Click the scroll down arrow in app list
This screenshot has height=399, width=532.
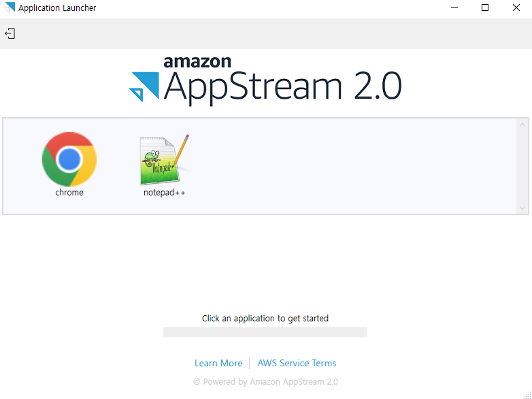coord(522,208)
